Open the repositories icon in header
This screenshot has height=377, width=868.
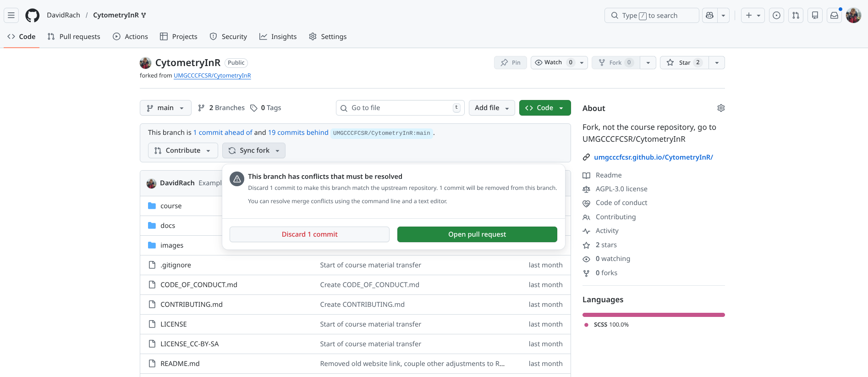[815, 16]
